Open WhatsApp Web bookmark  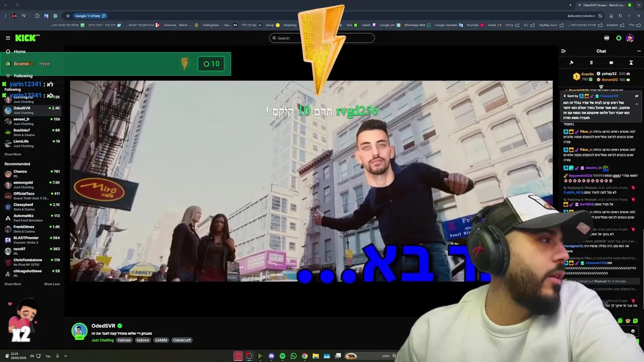point(417,25)
